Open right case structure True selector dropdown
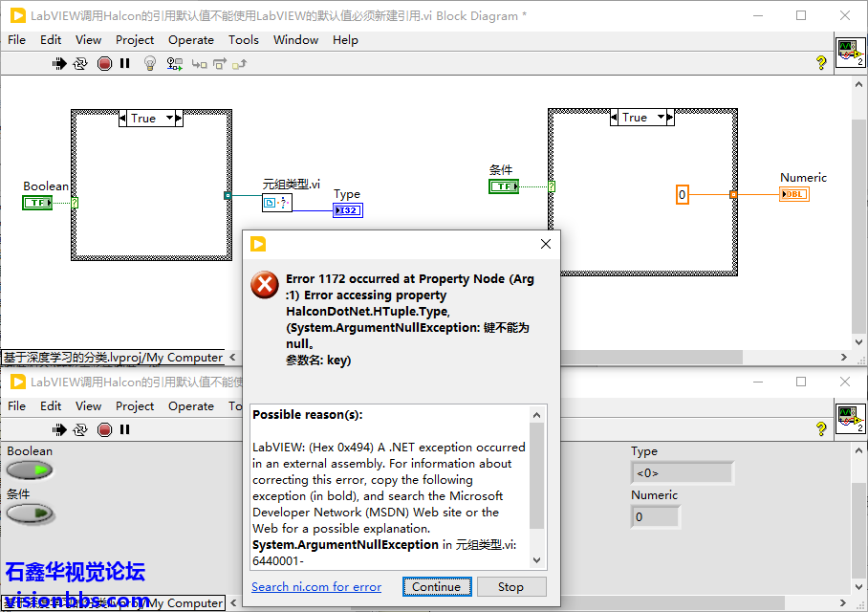Screen dimensions: 868x612 661,118
